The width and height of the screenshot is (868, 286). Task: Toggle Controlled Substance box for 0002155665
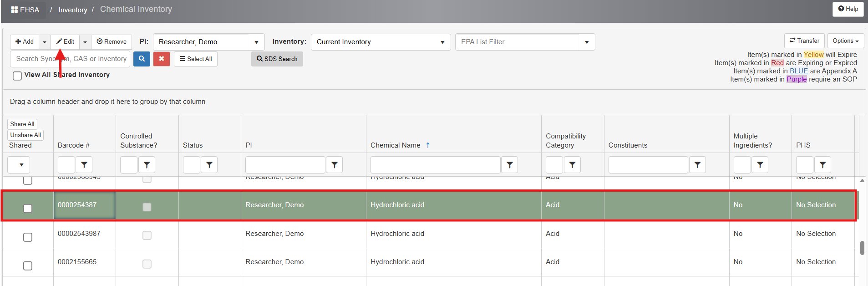tap(147, 264)
